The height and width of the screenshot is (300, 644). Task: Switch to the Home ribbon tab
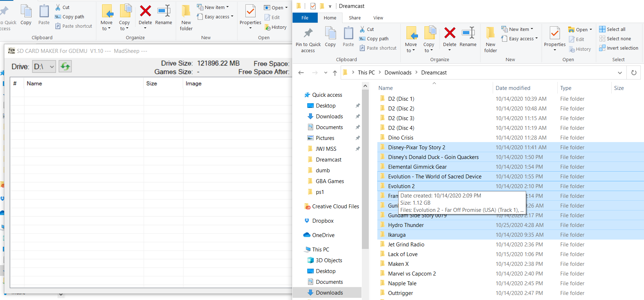(330, 18)
